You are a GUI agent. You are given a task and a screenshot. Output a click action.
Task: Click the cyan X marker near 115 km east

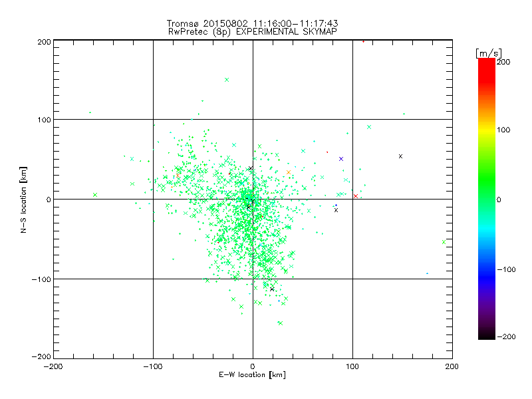coord(369,127)
